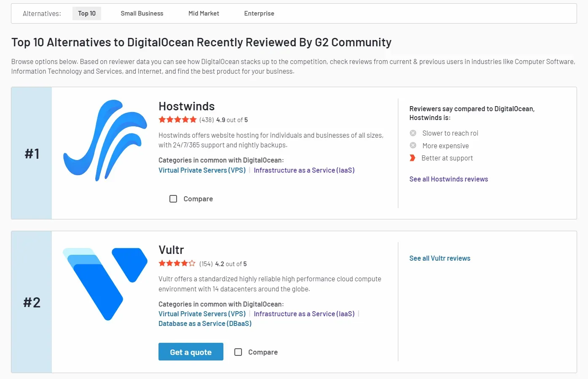Check the Hostwinds Compare checkbox
The width and height of the screenshot is (588, 379).
point(173,199)
